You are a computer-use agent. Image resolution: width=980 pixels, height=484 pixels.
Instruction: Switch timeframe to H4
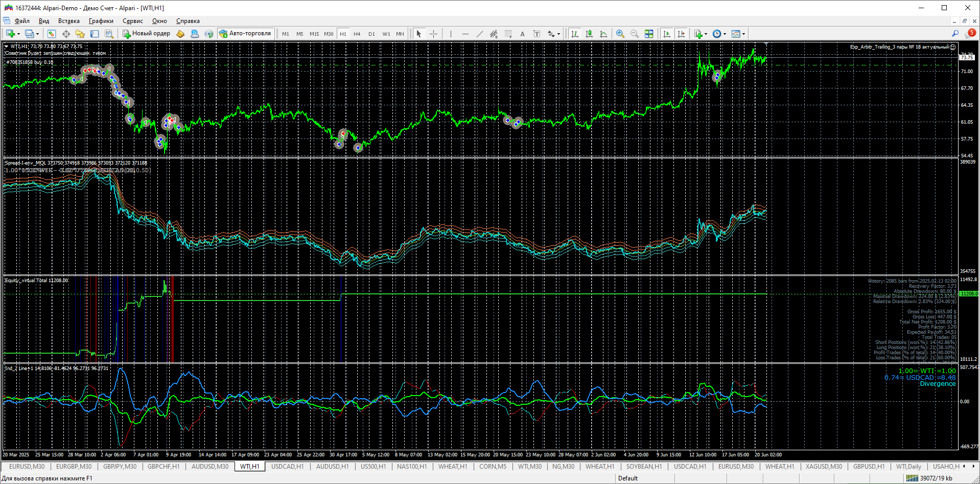[x=357, y=34]
